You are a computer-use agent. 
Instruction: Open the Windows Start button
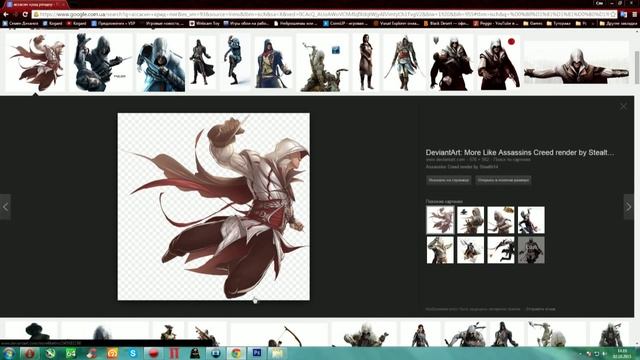click(9, 353)
